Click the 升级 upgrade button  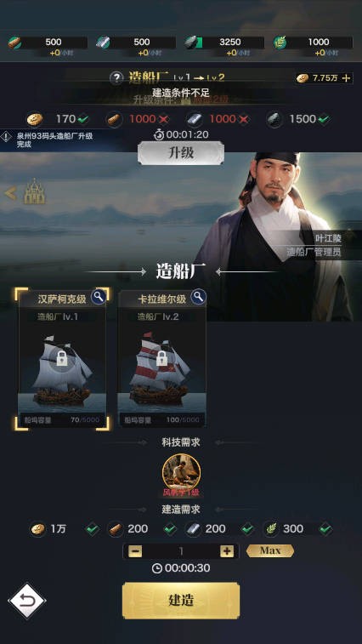pos(181,153)
